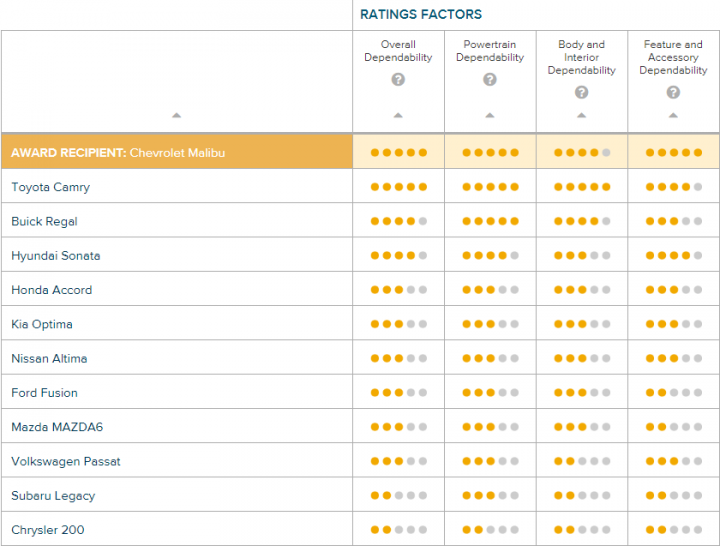Open the Kia Optima link
This screenshot has height=546, width=720.
click(42, 324)
